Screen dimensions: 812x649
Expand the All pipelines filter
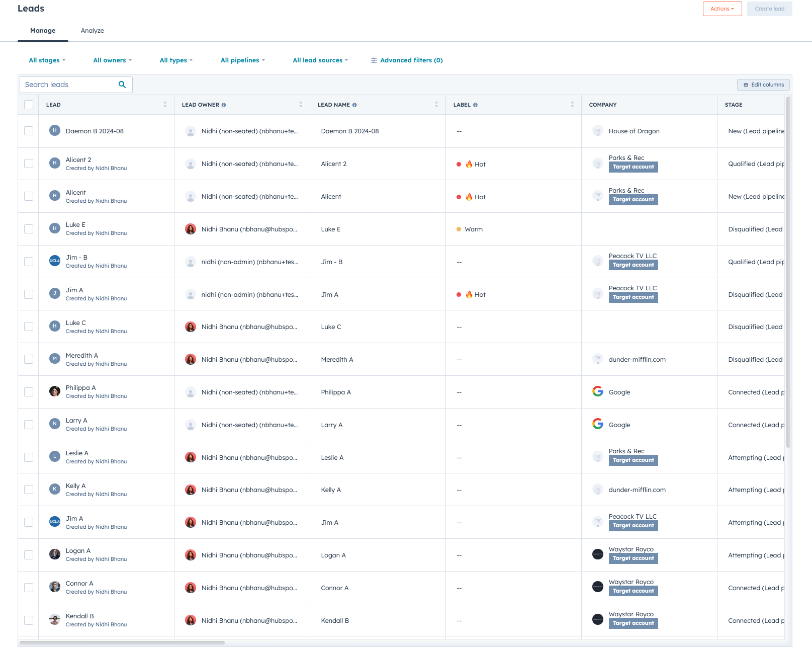pos(242,60)
